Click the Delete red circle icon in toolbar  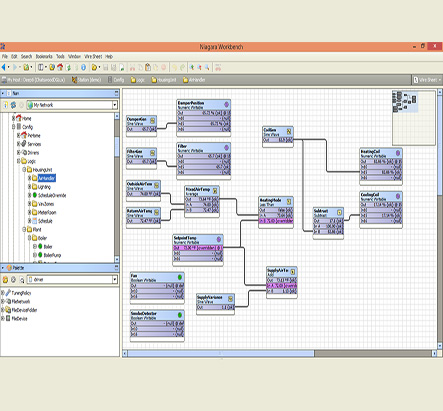[164, 68]
